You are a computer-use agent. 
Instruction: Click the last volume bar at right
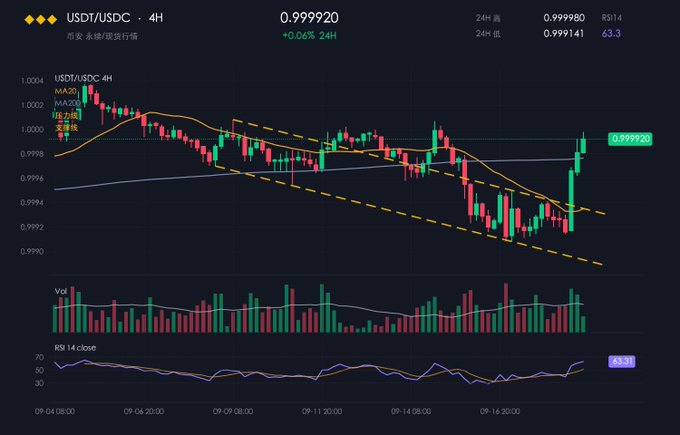[x=583, y=324]
